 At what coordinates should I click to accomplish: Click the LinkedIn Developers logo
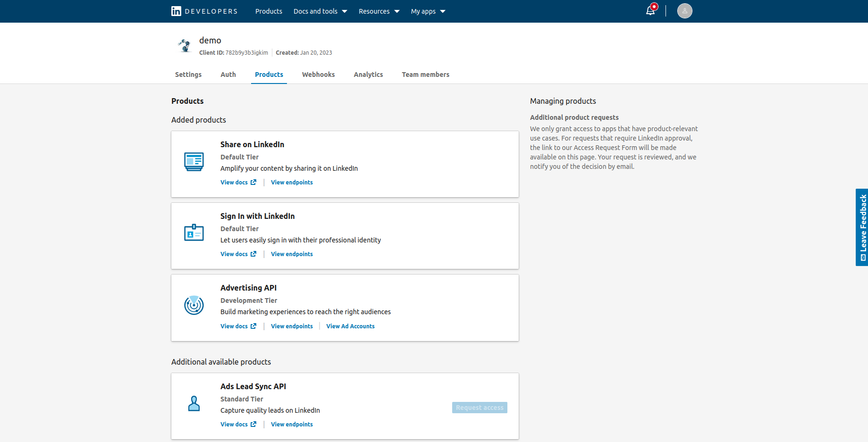point(204,11)
